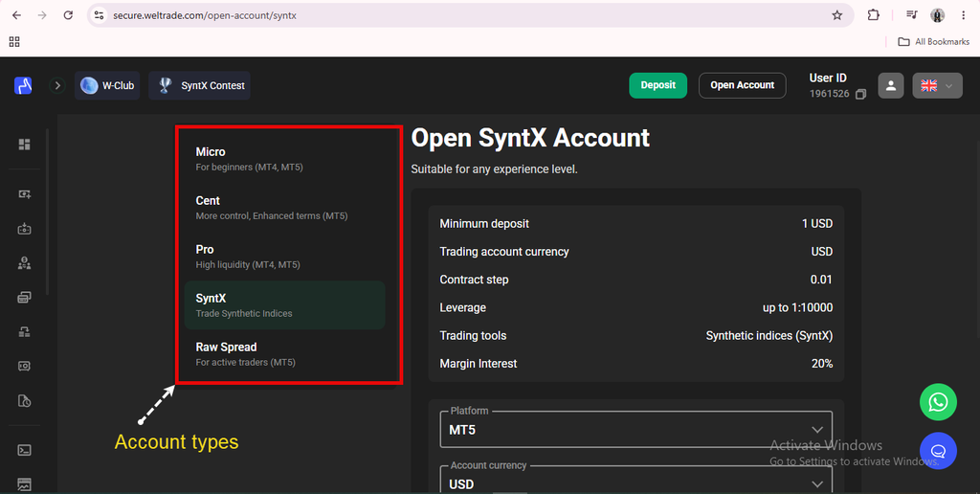Open the All Bookmarks folder
The image size is (980, 494).
coord(933,42)
